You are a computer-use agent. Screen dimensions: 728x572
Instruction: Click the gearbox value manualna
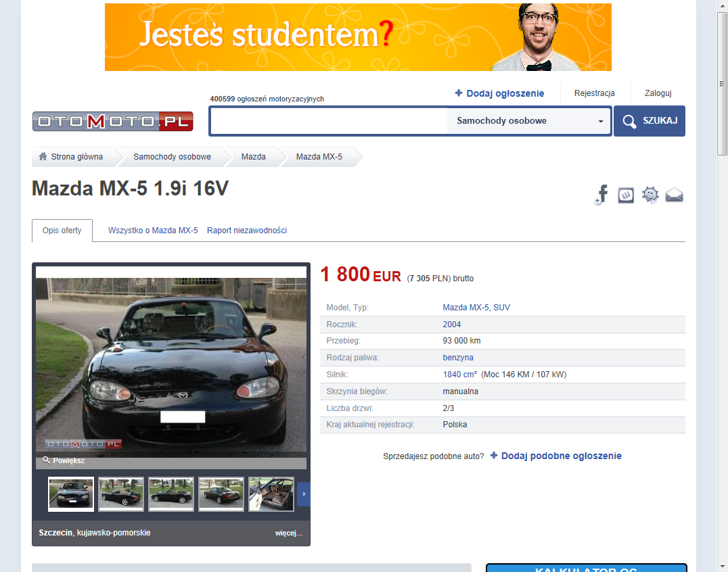point(461,391)
